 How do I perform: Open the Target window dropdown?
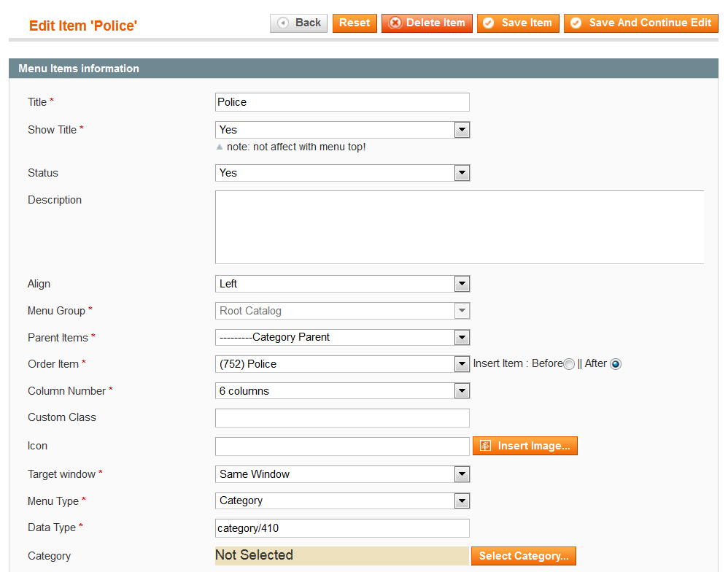click(x=342, y=474)
